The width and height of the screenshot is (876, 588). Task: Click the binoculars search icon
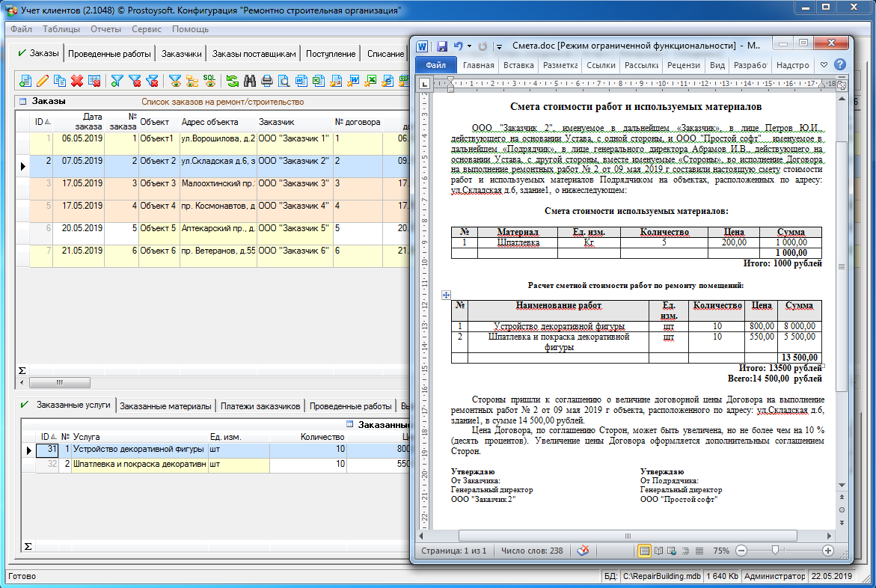250,80
